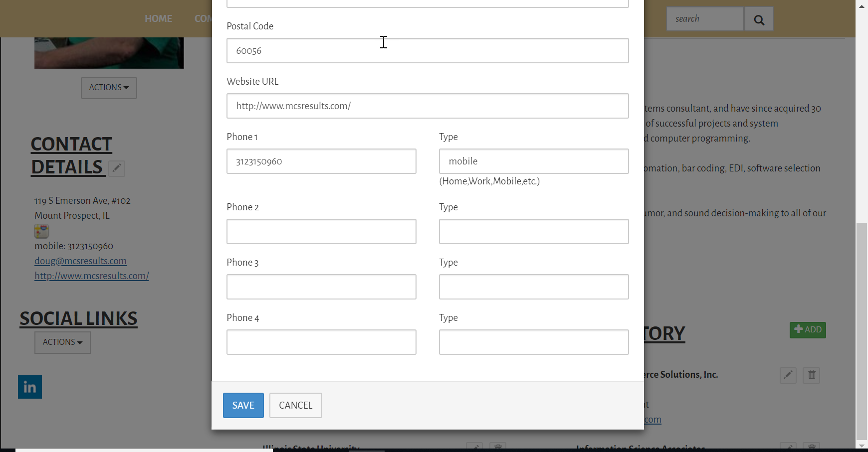Click the Phone 4 number field

(x=321, y=342)
